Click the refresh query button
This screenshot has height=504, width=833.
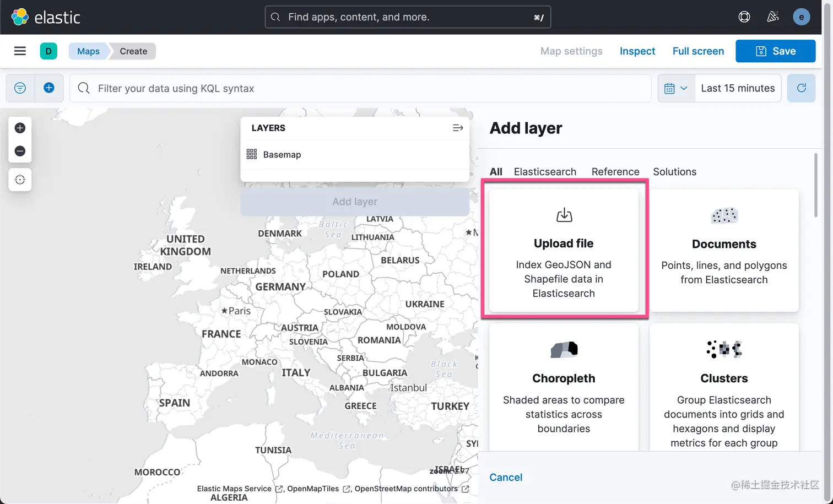click(x=802, y=88)
